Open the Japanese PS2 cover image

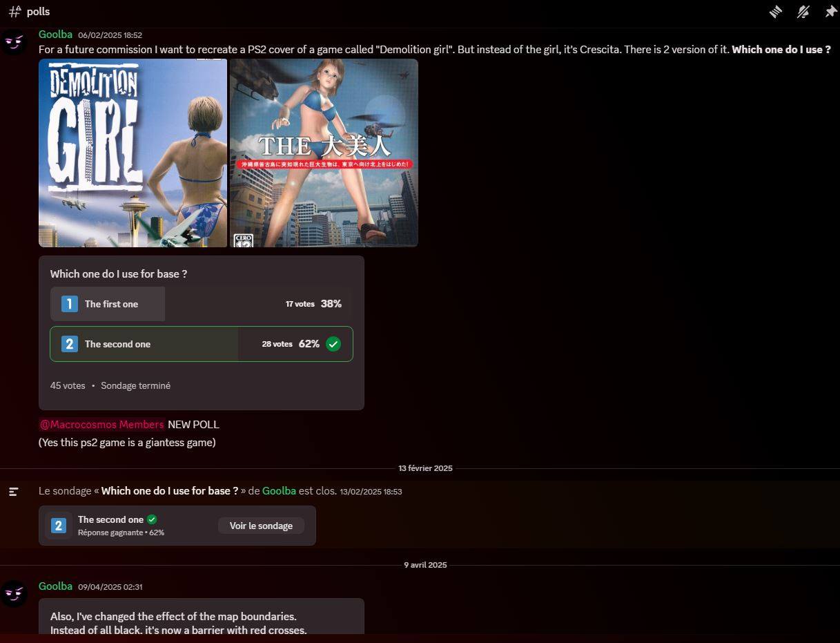click(324, 153)
